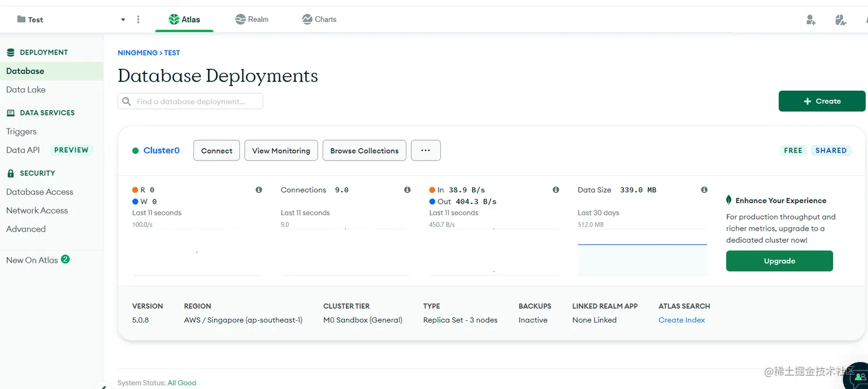Screen dimensions: 868x389
Task: Open the project options vertical dots menu
Action: tap(138, 20)
